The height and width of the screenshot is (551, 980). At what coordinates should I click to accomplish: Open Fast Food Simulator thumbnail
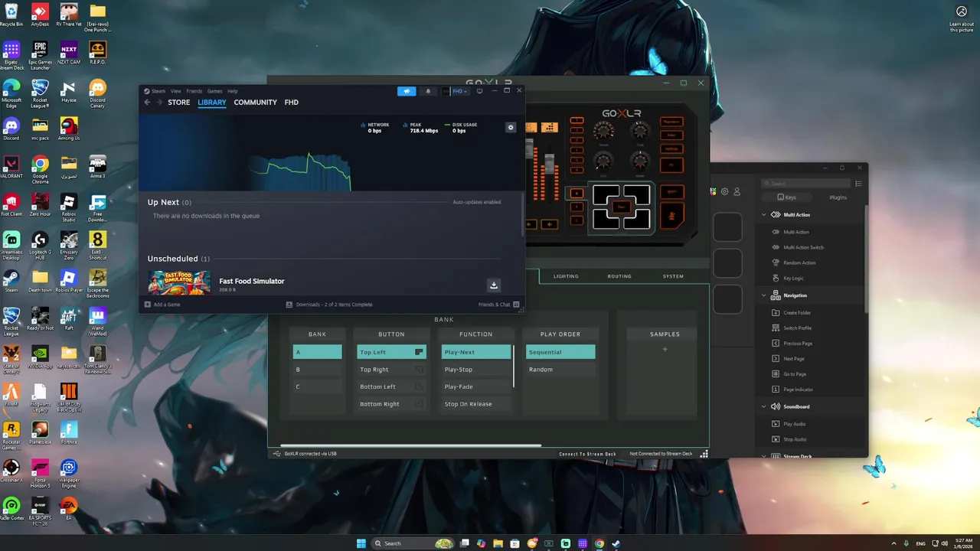point(179,282)
